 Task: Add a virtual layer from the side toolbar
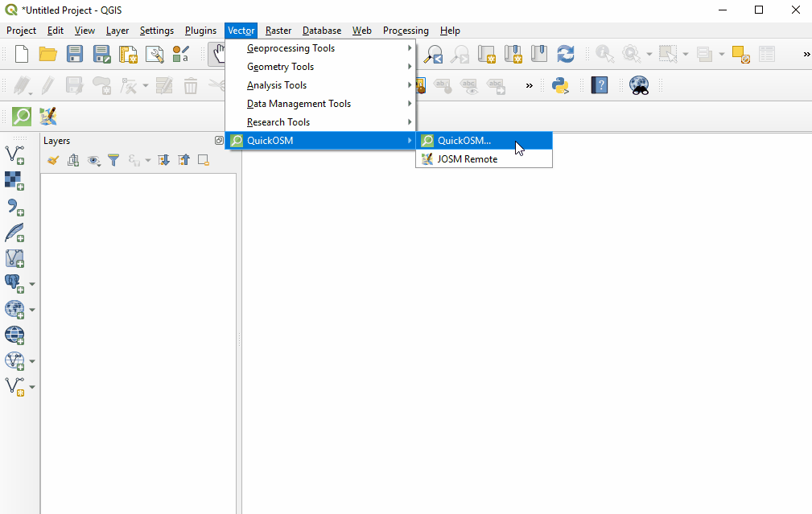pyautogui.click(x=14, y=258)
